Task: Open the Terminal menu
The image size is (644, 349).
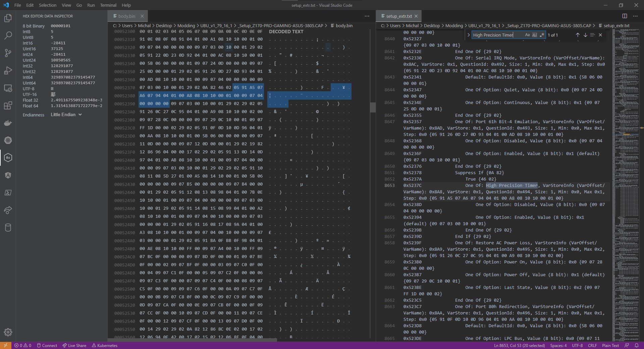Action: (108, 5)
